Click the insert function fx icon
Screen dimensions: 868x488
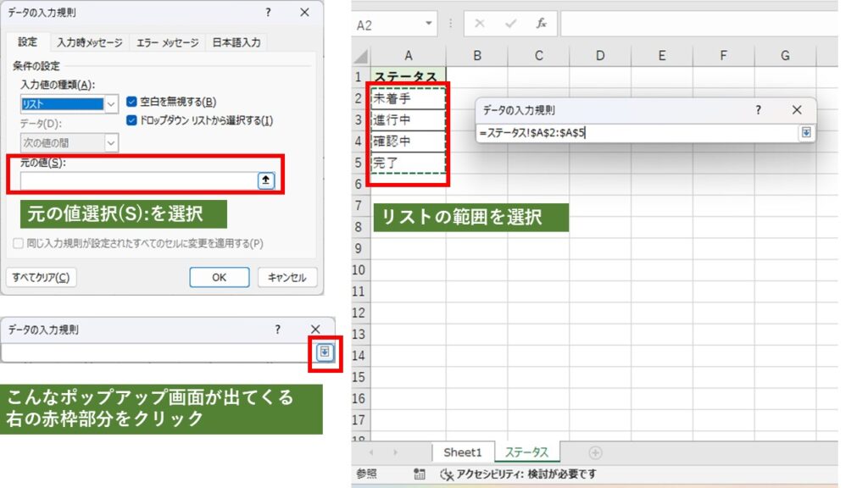541,24
